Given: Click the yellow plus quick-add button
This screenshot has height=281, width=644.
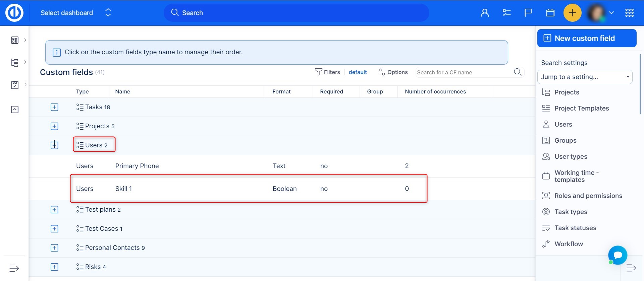Looking at the screenshot, I should point(572,13).
